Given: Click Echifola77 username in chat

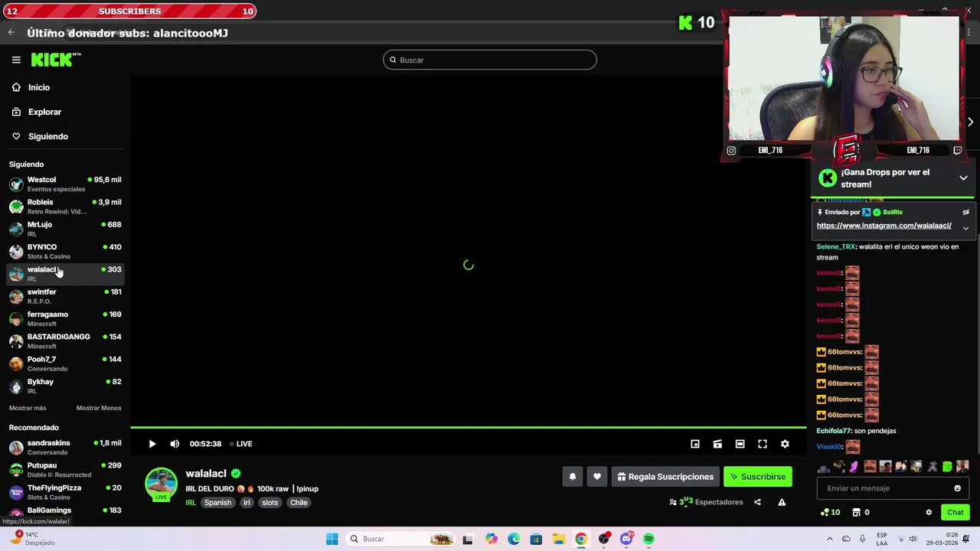Looking at the screenshot, I should tap(834, 431).
